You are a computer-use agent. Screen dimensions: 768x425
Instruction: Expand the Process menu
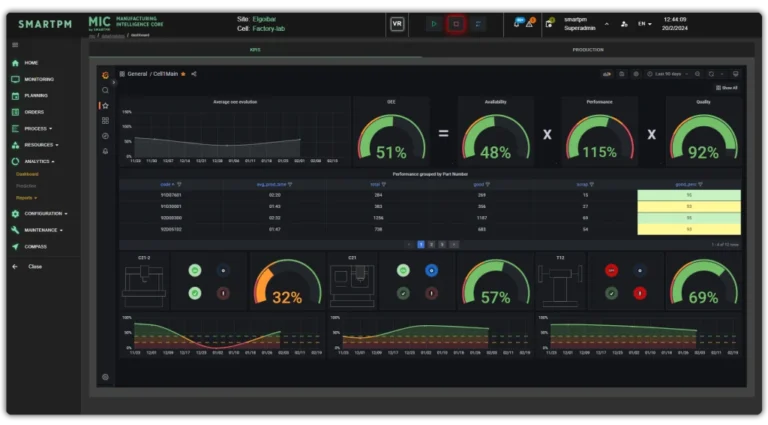[32, 129]
